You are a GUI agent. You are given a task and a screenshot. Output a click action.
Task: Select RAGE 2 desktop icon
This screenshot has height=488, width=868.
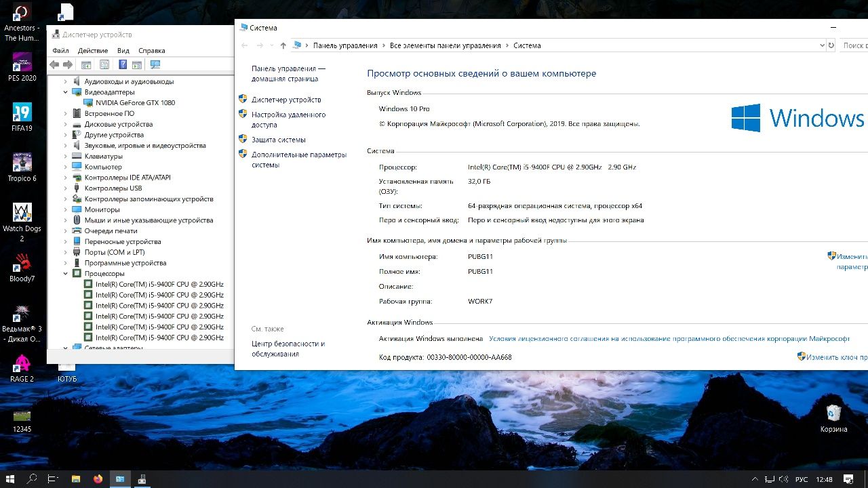click(22, 367)
